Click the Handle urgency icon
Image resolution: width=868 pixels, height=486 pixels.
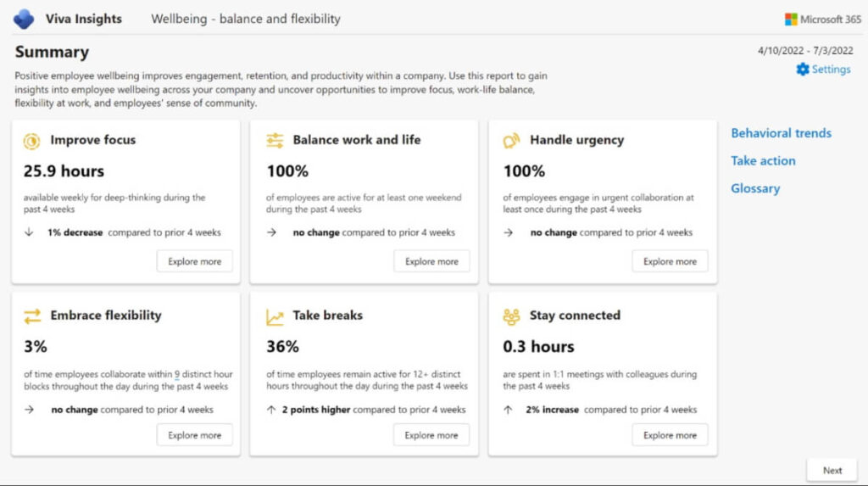click(512, 141)
